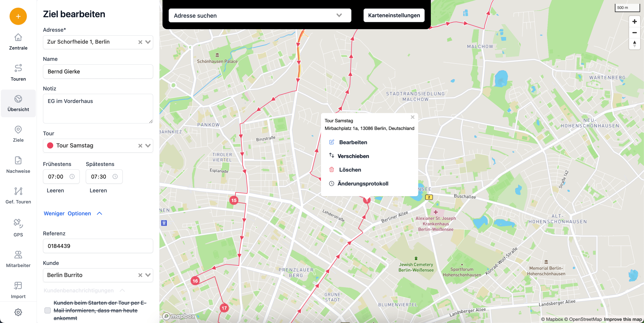Select Verschieben in the popup menu
The height and width of the screenshot is (323, 644).
pos(353,156)
